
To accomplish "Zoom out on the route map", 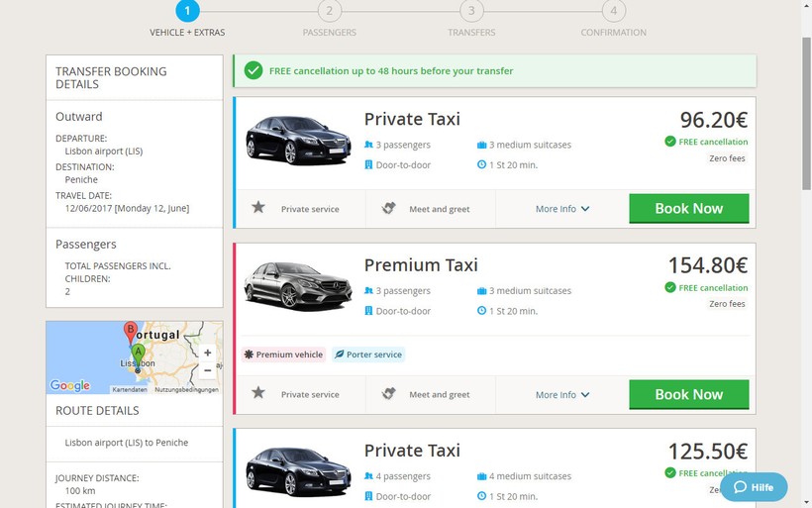I will pyautogui.click(x=207, y=370).
